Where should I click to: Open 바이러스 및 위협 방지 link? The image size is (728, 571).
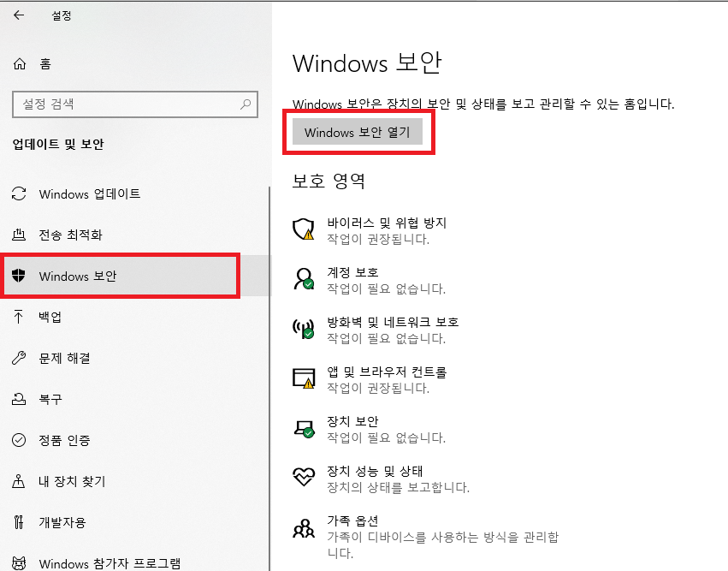click(387, 223)
